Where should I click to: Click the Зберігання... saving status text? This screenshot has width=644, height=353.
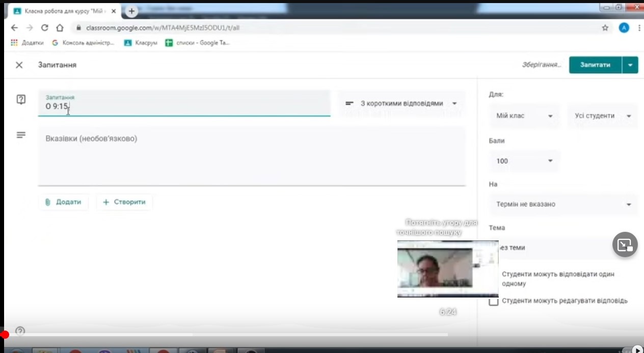point(541,65)
